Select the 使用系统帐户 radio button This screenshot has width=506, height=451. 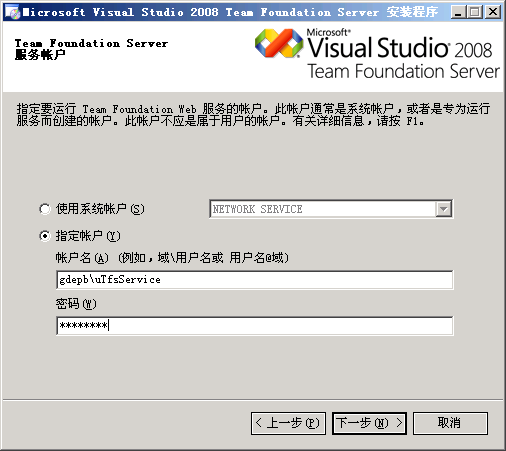(x=45, y=209)
